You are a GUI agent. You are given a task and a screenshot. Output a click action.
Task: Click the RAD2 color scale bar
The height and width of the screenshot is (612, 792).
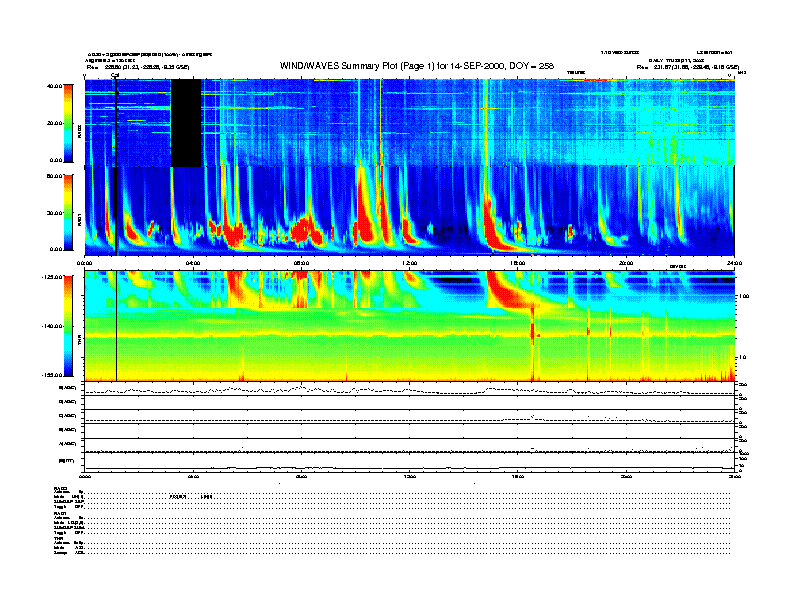(x=68, y=123)
